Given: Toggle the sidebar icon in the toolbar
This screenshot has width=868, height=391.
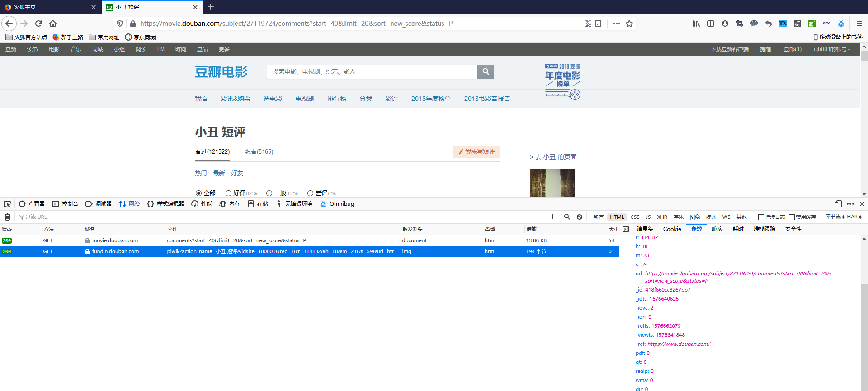Looking at the screenshot, I should click(x=711, y=24).
